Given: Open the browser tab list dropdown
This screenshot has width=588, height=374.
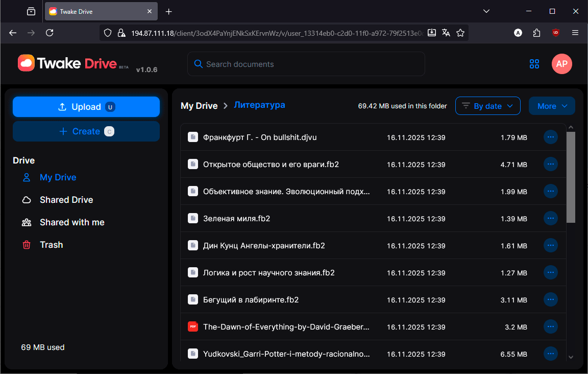Looking at the screenshot, I should pyautogui.click(x=486, y=11).
